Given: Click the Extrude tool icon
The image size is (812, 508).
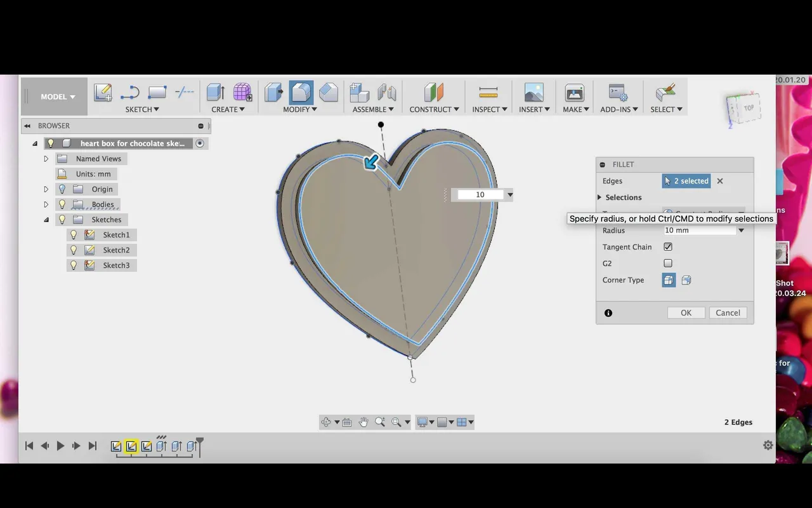Looking at the screenshot, I should coord(216,93).
